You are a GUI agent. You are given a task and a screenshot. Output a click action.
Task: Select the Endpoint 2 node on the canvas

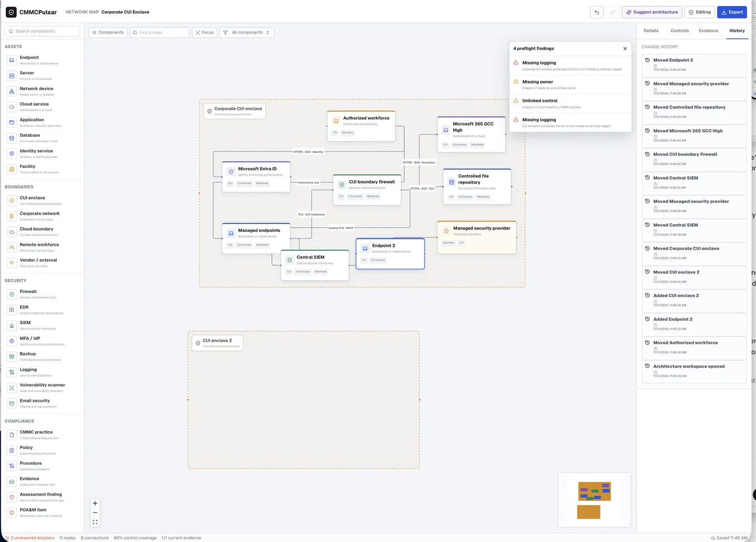click(x=390, y=254)
